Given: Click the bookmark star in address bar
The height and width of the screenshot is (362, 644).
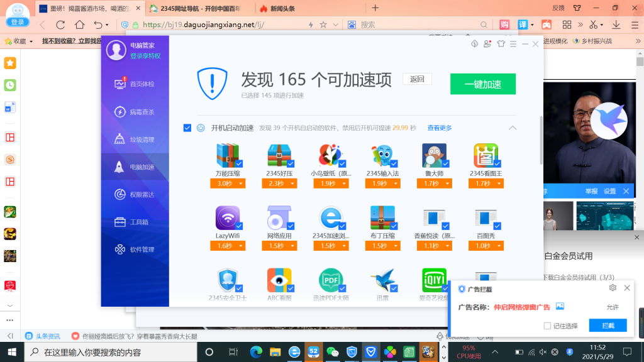Looking at the screenshot, I should (323, 25).
